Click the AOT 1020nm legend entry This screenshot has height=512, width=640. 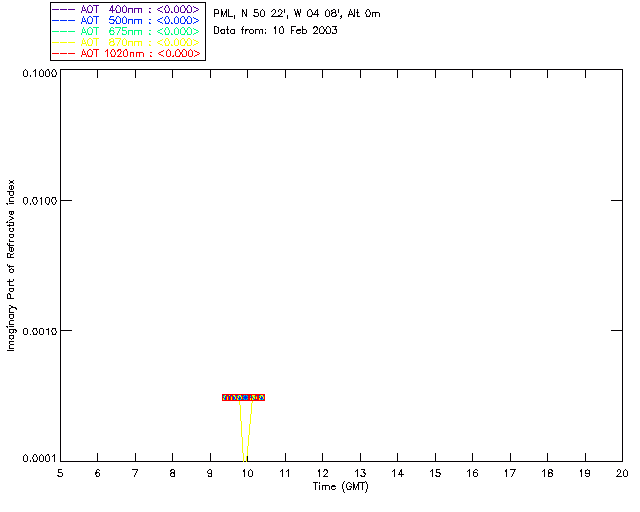pyautogui.click(x=126, y=53)
